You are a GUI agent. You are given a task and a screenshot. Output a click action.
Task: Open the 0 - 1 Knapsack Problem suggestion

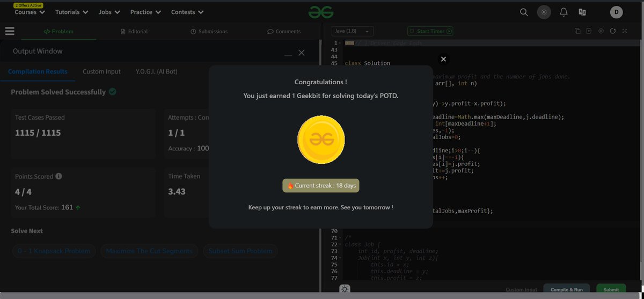coord(54,251)
